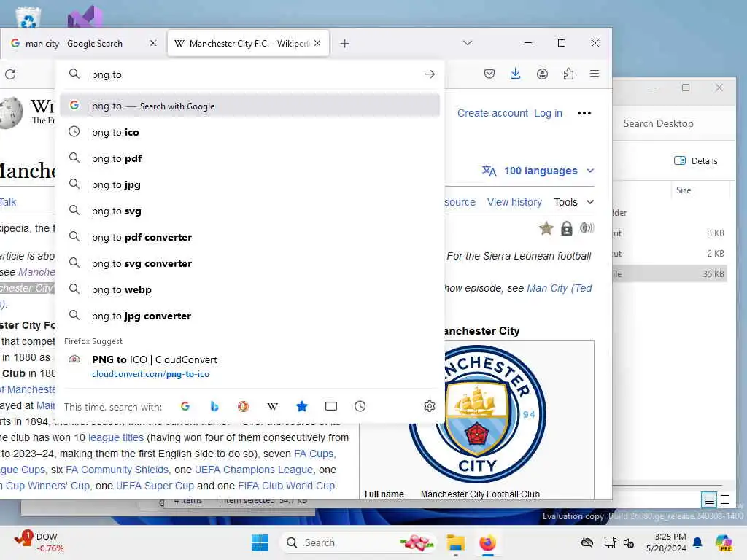747x560 pixels.
Task: Select the png to ico suggestion
Action: click(x=249, y=132)
